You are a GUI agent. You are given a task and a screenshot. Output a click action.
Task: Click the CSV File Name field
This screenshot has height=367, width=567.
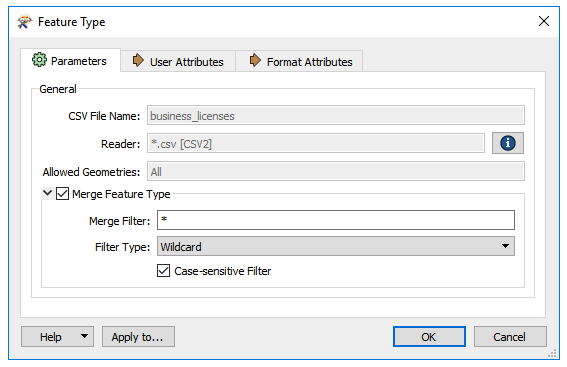click(x=336, y=116)
